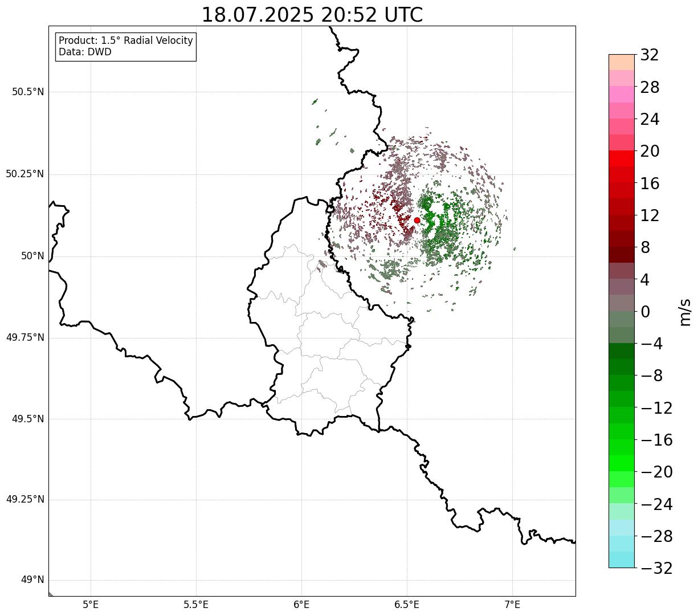Click the 50.25°N latitude axis label
The height and width of the screenshot is (616, 698).
(25, 174)
